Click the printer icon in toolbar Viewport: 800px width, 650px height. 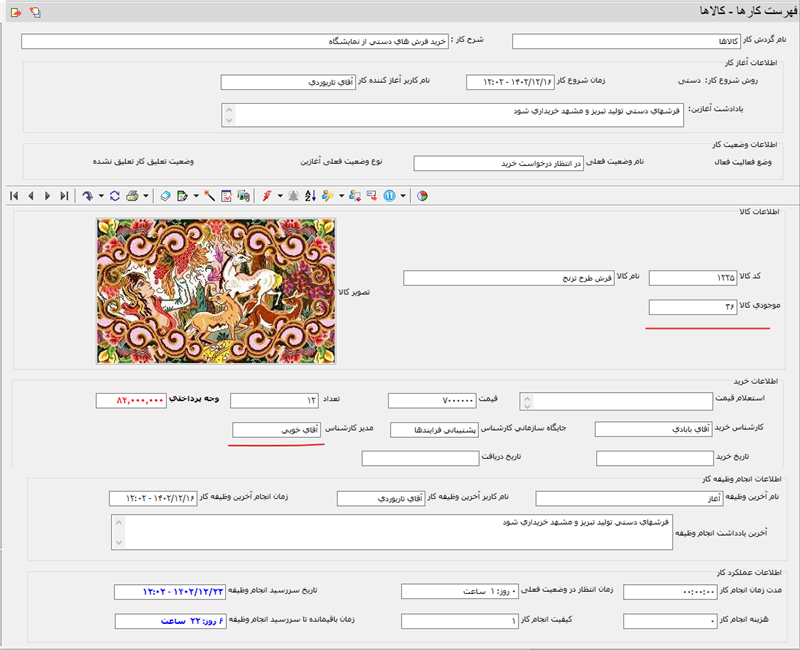pos(132,196)
